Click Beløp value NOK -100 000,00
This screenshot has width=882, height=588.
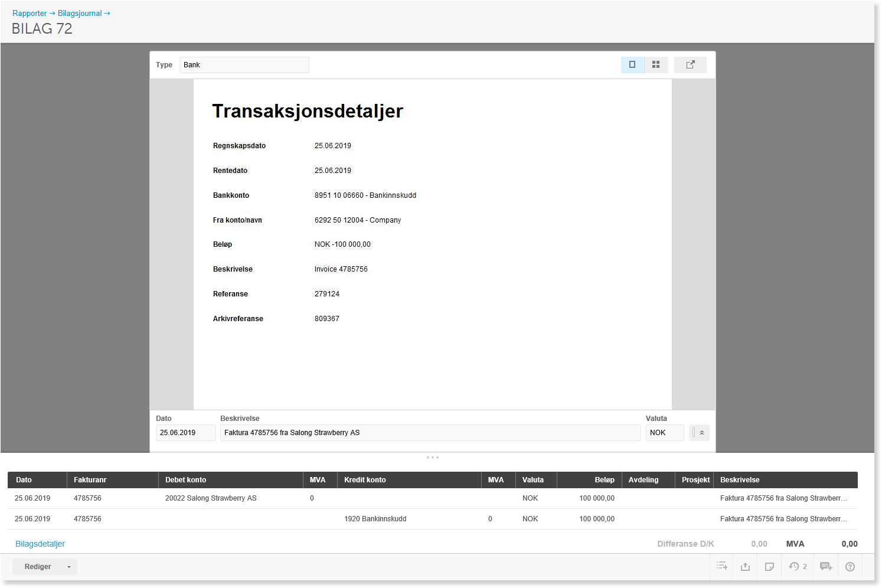tap(342, 244)
